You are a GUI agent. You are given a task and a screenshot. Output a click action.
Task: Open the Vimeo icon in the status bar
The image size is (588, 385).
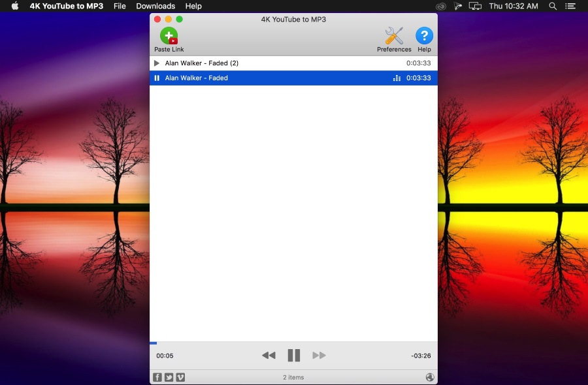pos(180,377)
